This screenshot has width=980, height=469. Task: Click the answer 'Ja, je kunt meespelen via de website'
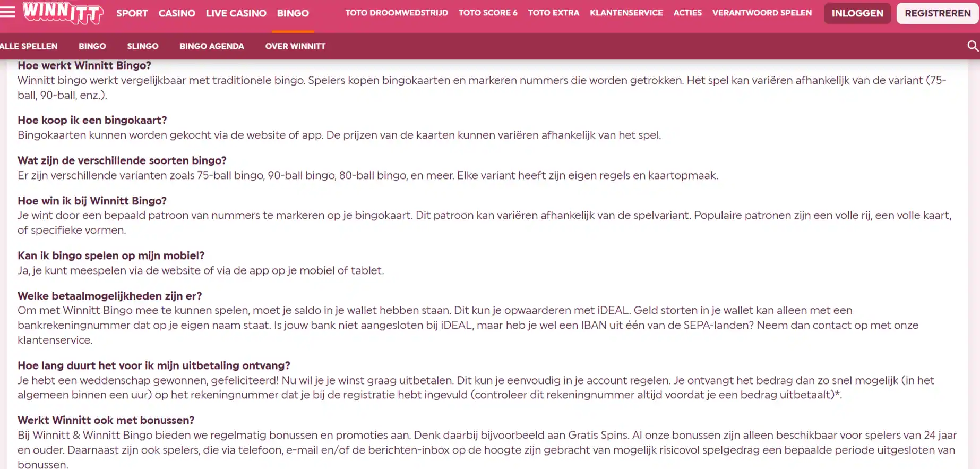tap(201, 270)
